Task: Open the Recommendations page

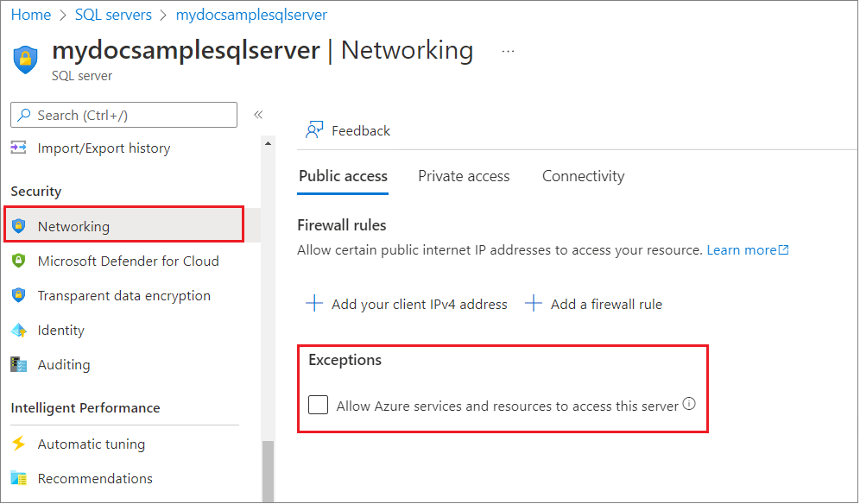Action: coord(95,478)
